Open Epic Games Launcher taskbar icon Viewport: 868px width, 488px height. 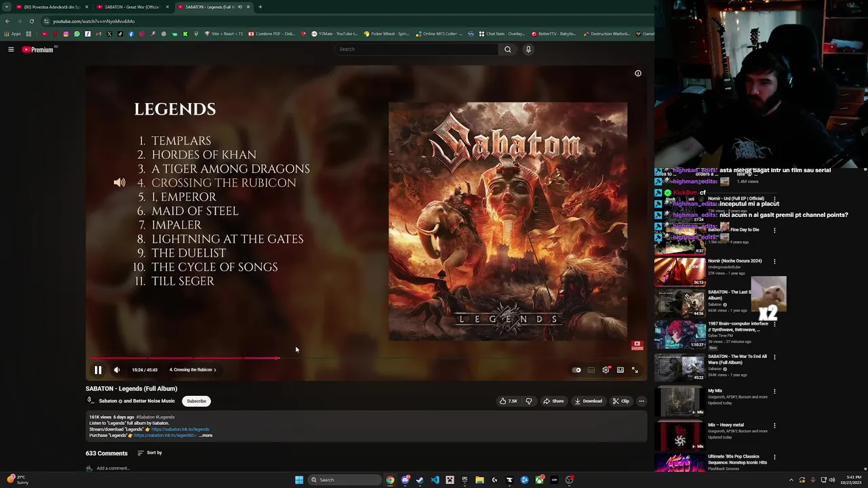465,480
